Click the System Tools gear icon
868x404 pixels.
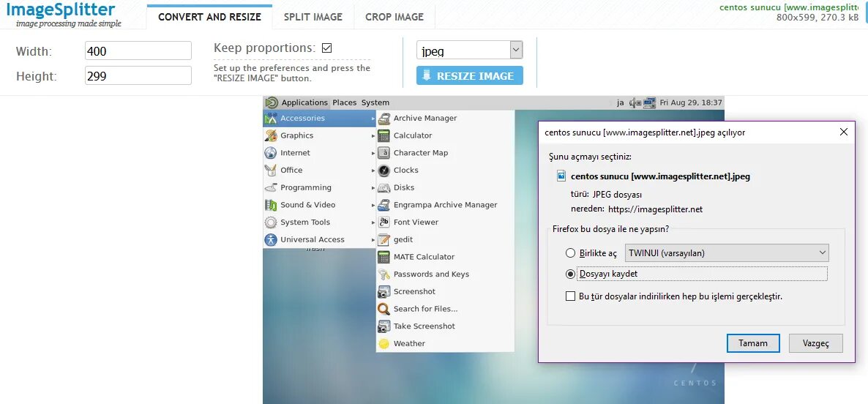pyautogui.click(x=271, y=222)
